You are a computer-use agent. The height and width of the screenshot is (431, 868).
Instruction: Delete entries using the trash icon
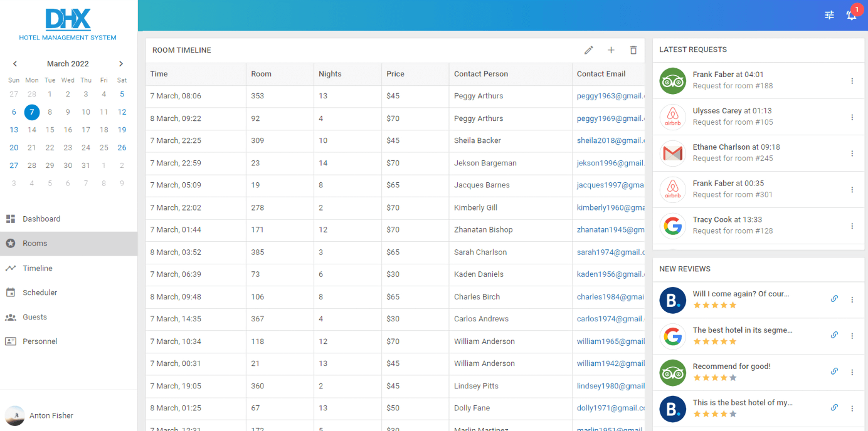(x=633, y=49)
